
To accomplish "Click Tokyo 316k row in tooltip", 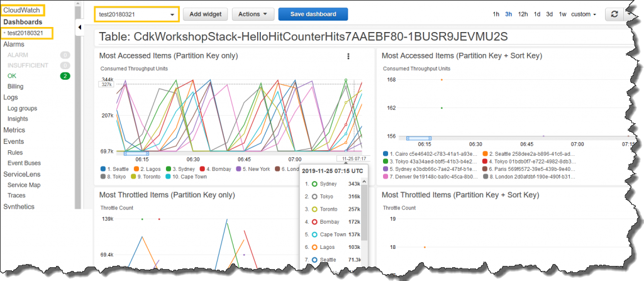I will 332,197.
